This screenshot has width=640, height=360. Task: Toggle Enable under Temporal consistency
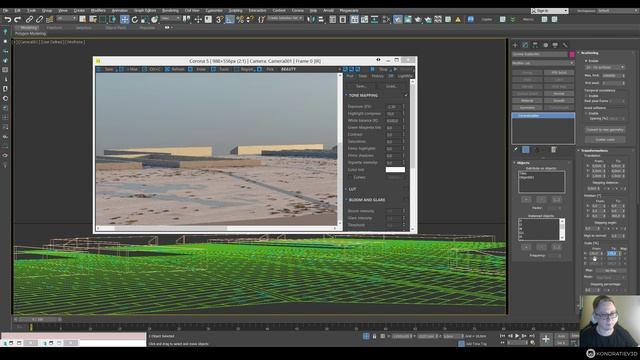587,96
